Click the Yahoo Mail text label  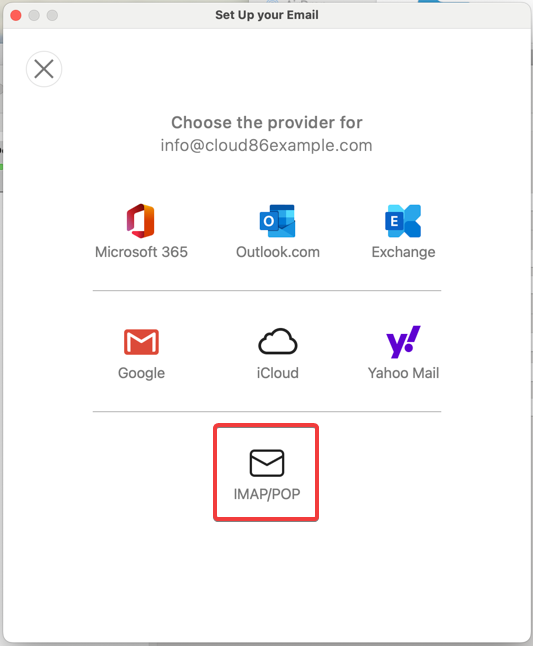pyautogui.click(x=403, y=373)
